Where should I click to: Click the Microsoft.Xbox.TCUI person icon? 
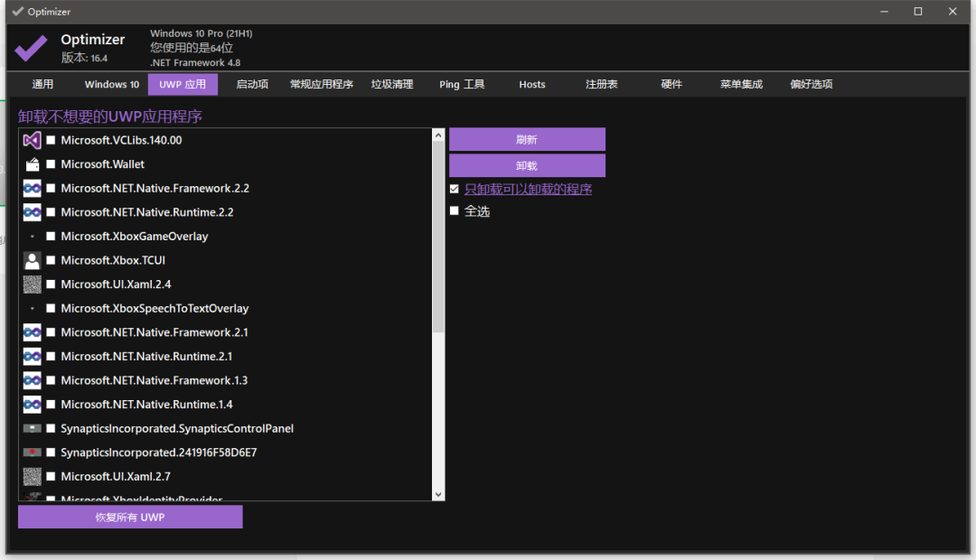32,260
